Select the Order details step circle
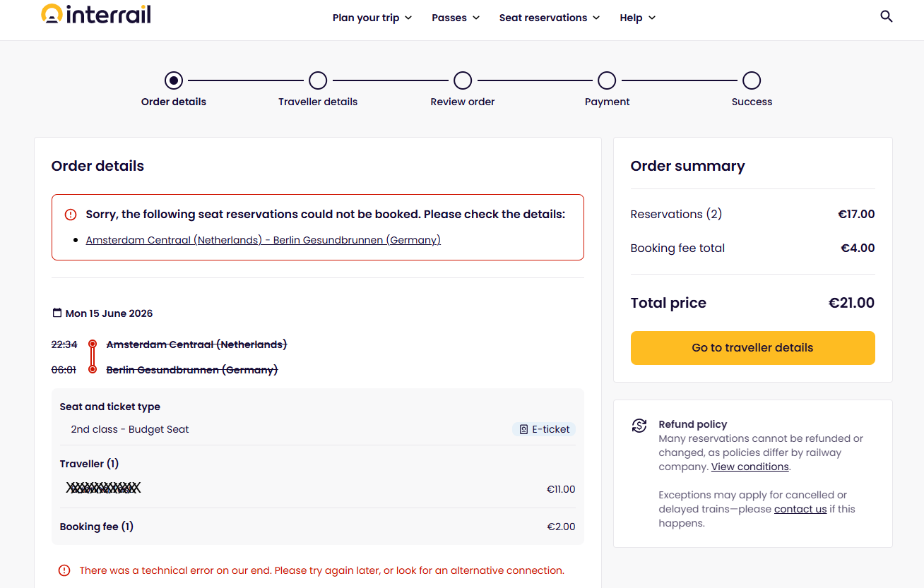Image resolution: width=924 pixels, height=588 pixels. [x=174, y=80]
